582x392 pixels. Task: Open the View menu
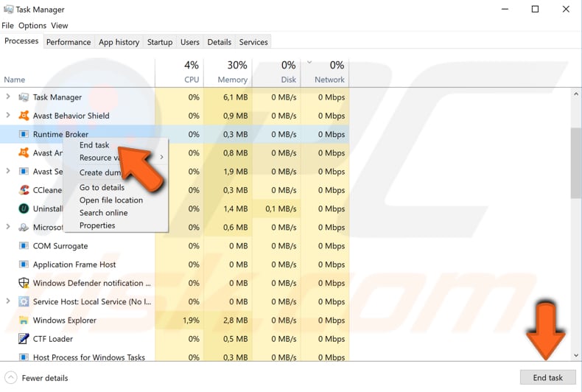coord(60,26)
